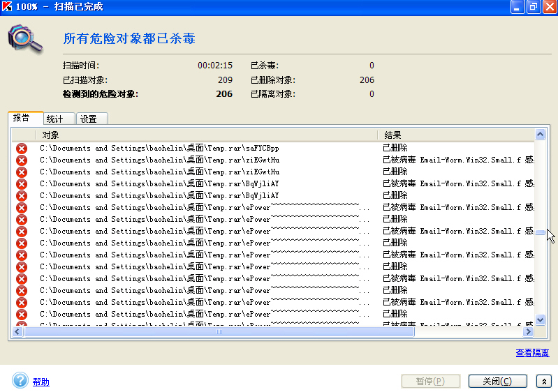This screenshot has width=558, height=392.
Task: Click the 结果 column header
Action: click(x=456, y=135)
